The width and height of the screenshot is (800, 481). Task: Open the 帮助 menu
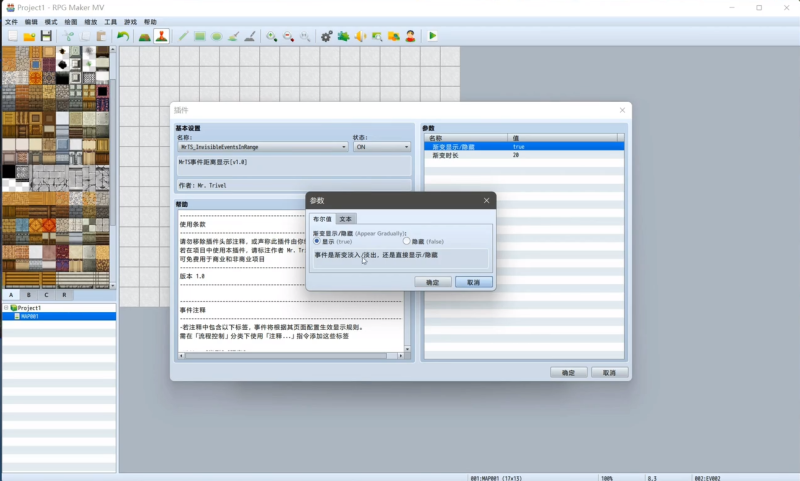(151, 22)
